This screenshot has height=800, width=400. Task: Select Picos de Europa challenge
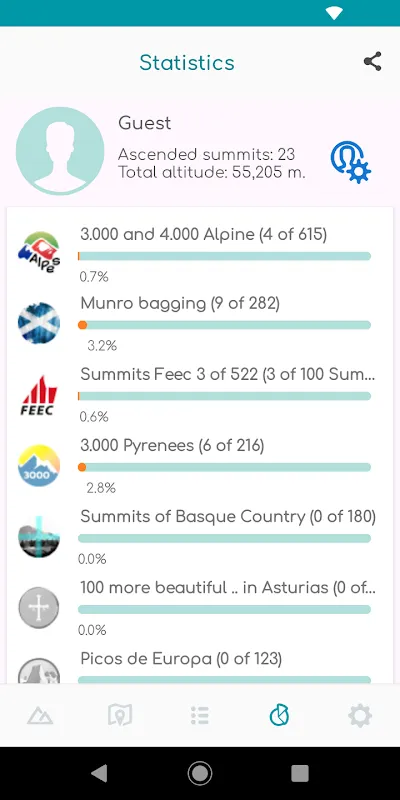coord(200,665)
